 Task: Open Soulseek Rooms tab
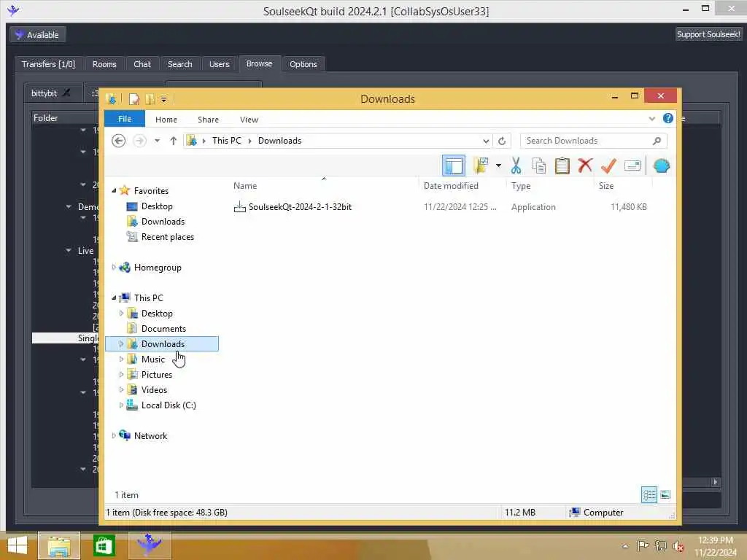tap(104, 64)
